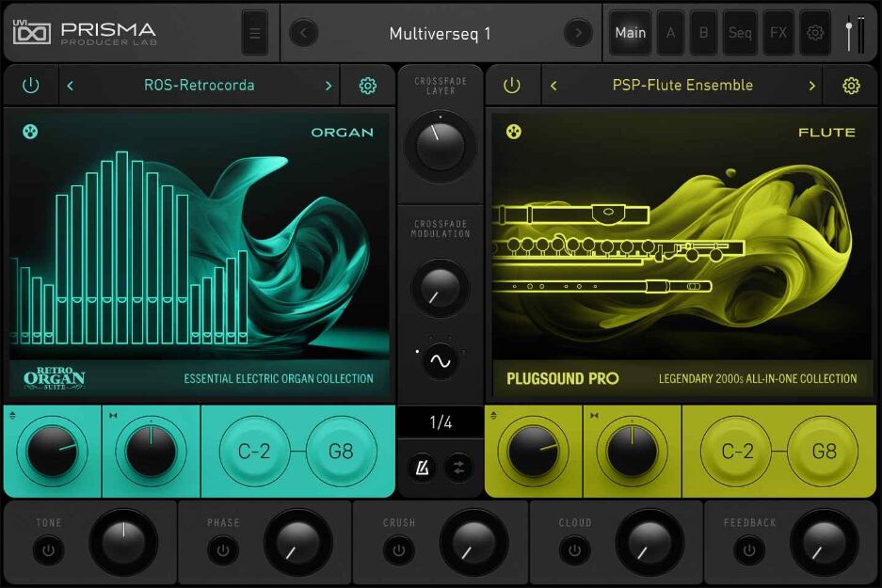Switch to the FX tab
The width and height of the screenshot is (882, 588).
coord(778,32)
